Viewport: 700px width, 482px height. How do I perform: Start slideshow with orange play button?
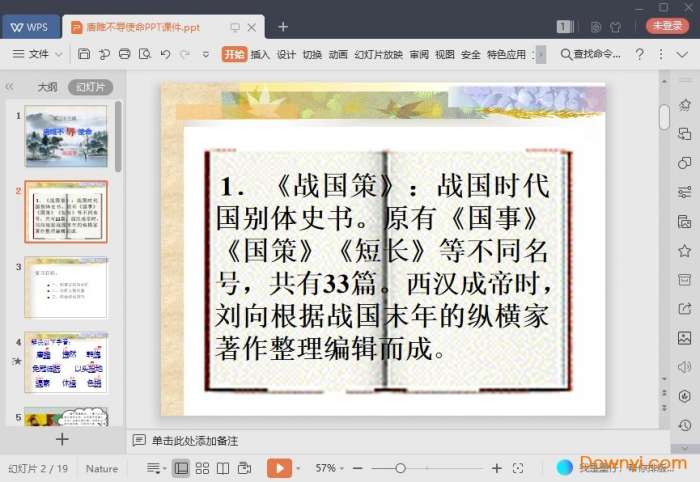coord(279,468)
